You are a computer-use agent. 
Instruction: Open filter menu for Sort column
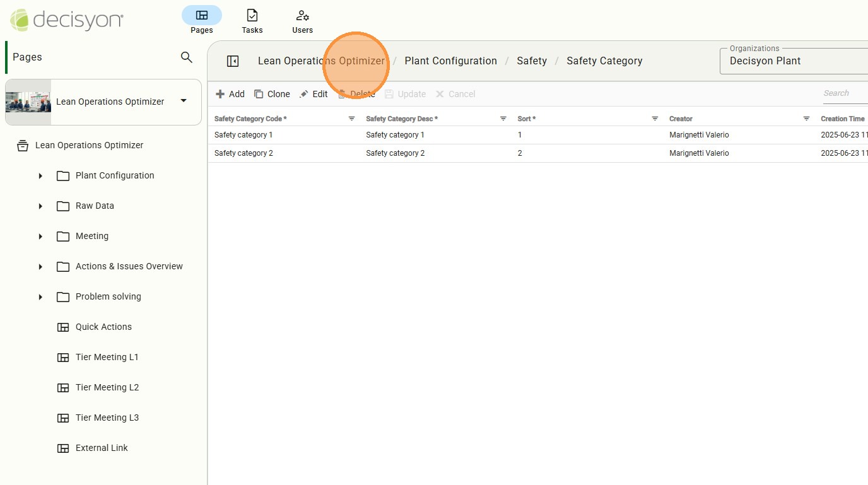(x=655, y=119)
